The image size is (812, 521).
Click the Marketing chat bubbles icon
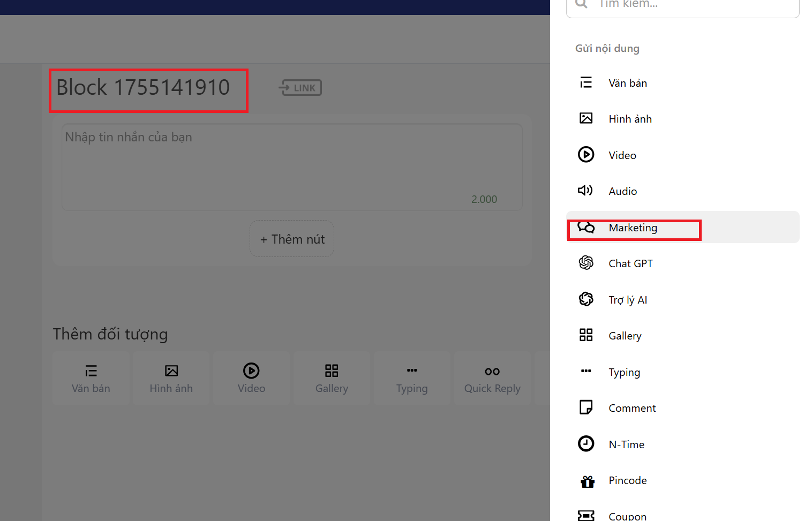pyautogui.click(x=586, y=228)
